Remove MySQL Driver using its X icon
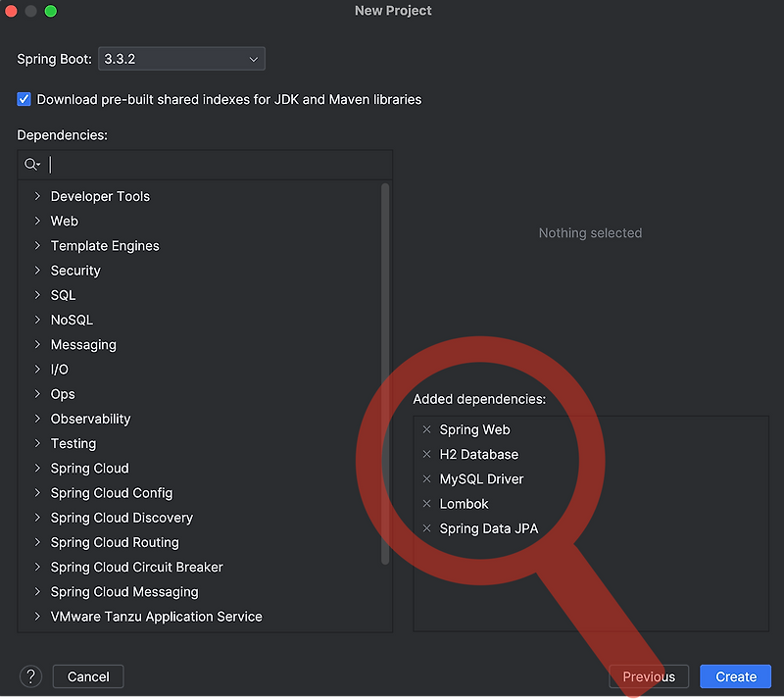Screen dimensions: 784x699 tap(426, 478)
